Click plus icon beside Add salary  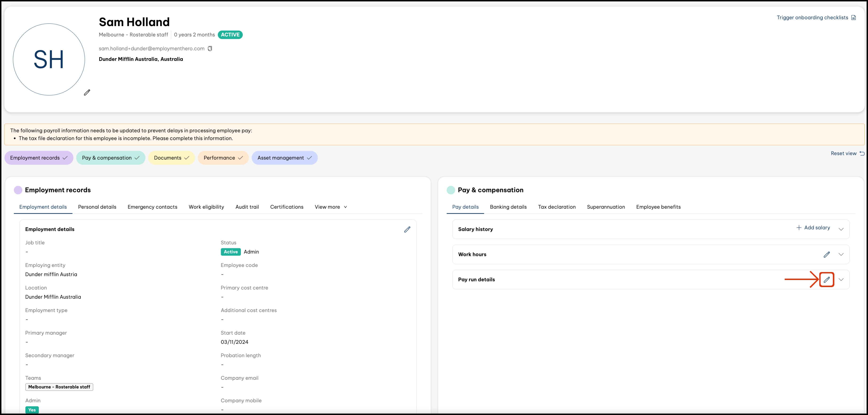(x=799, y=228)
